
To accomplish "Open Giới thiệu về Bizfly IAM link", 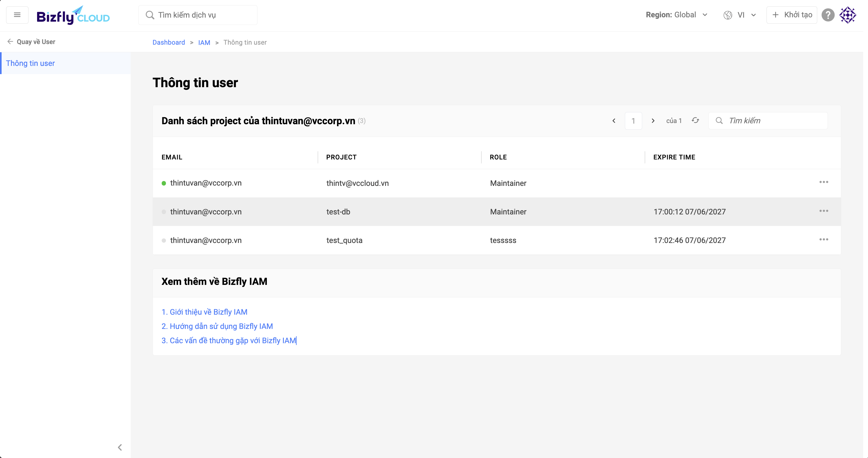I will click(204, 312).
